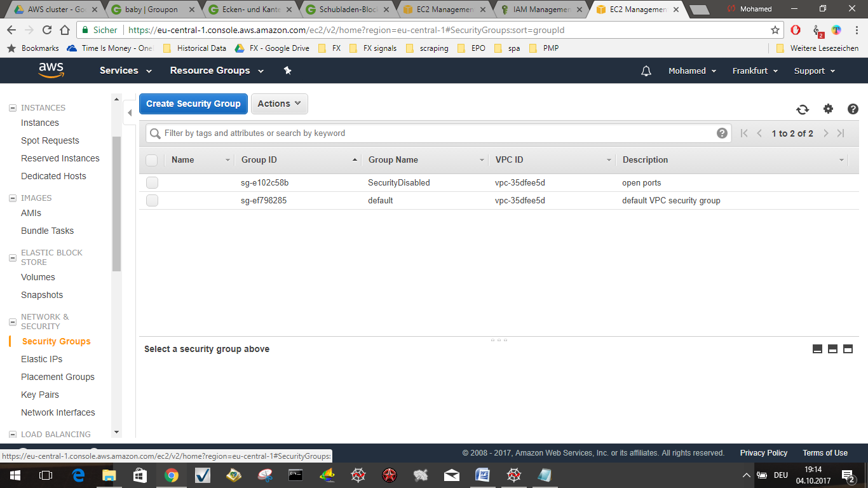The height and width of the screenshot is (488, 868).
Task: Click Create Security Group button
Action: pyautogui.click(x=193, y=104)
